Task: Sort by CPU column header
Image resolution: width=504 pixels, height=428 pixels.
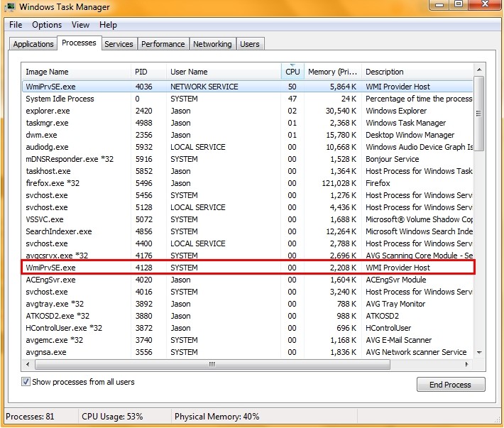Action: (x=292, y=72)
